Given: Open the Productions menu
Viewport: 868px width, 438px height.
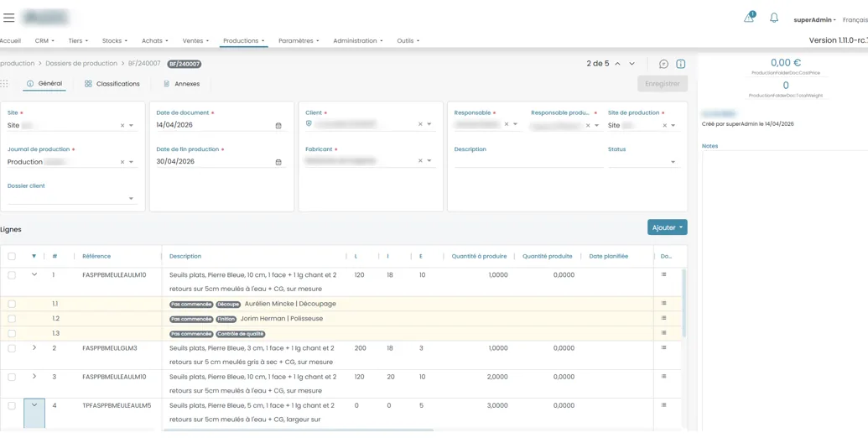Looking at the screenshot, I should (x=243, y=41).
